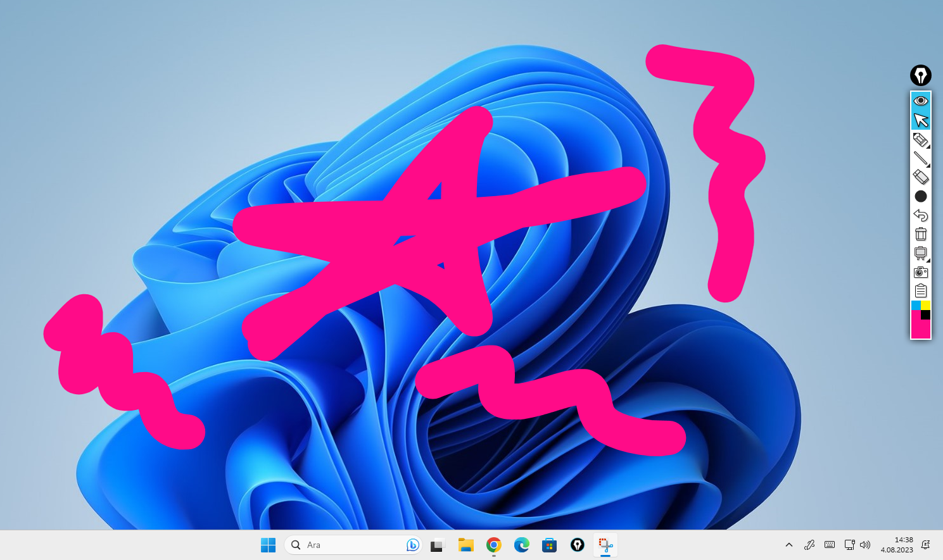Open Task View on the taskbar
The height and width of the screenshot is (560, 943).
(438, 545)
